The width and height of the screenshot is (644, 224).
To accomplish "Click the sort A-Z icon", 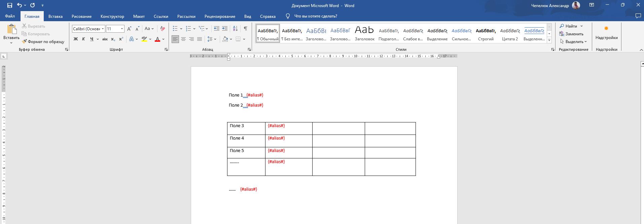I will click(x=235, y=29).
